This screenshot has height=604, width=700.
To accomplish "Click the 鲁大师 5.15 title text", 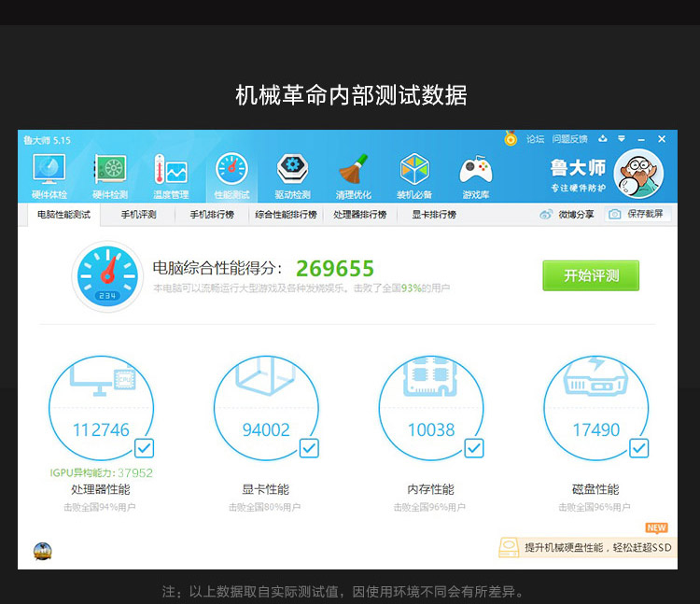I will point(47,140).
